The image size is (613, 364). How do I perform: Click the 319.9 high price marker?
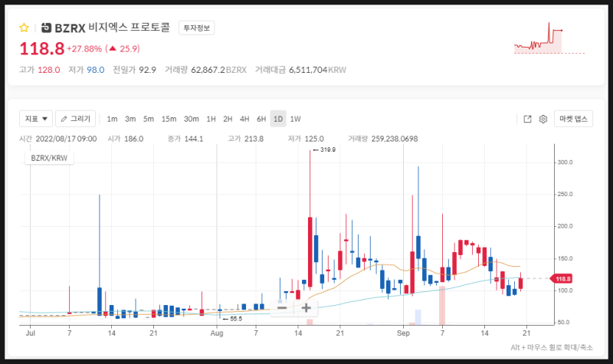pyautogui.click(x=324, y=149)
